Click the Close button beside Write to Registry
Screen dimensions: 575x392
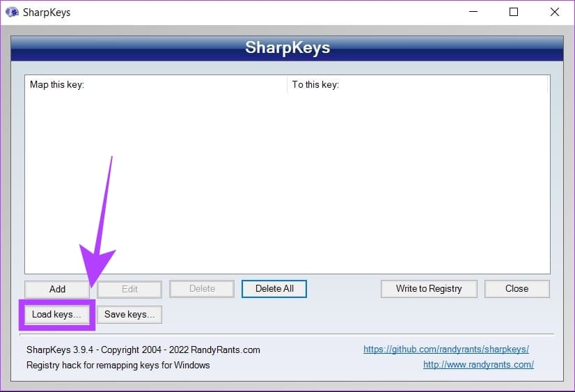(x=517, y=288)
